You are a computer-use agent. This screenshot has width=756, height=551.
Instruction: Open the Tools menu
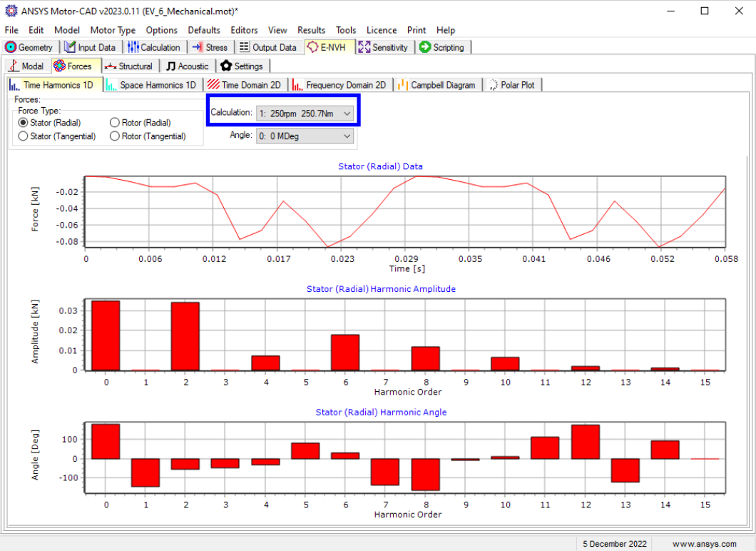346,30
